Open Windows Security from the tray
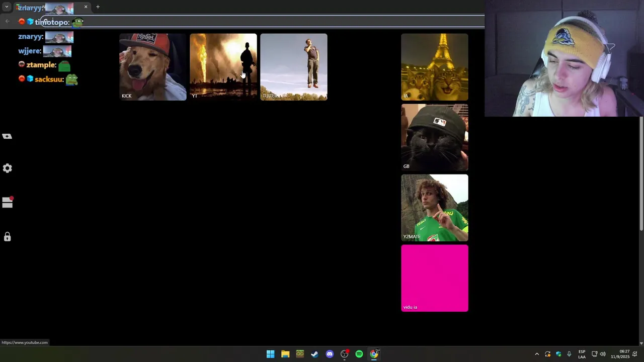This screenshot has height=362, width=644. (x=558, y=354)
